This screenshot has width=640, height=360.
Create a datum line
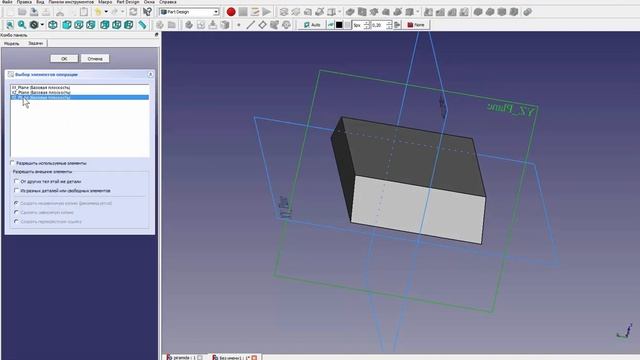point(251,25)
